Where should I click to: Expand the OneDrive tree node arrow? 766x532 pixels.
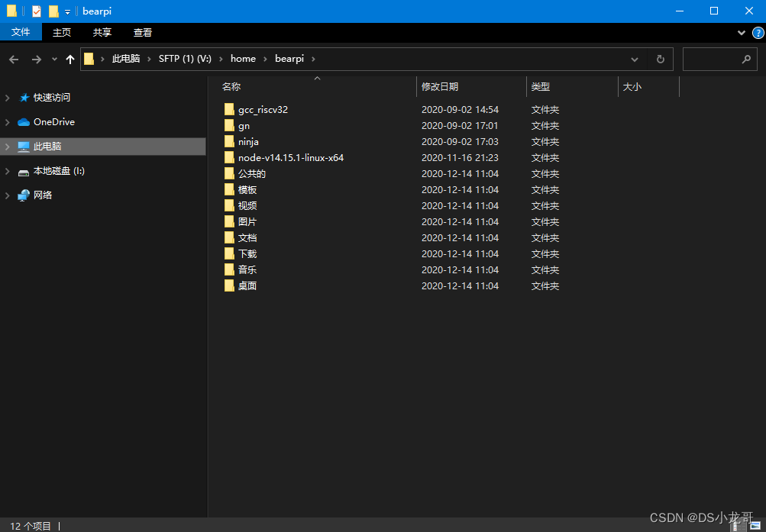pyautogui.click(x=8, y=122)
